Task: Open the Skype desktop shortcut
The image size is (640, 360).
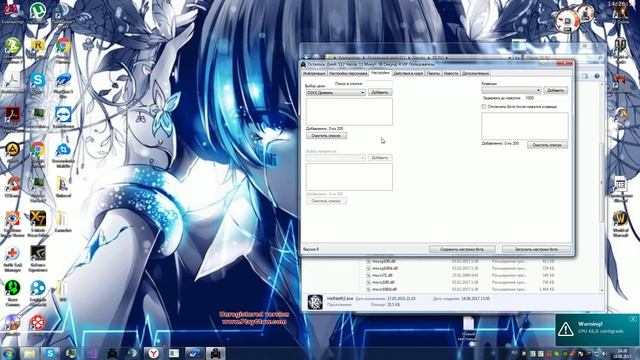Action: (x=38, y=80)
